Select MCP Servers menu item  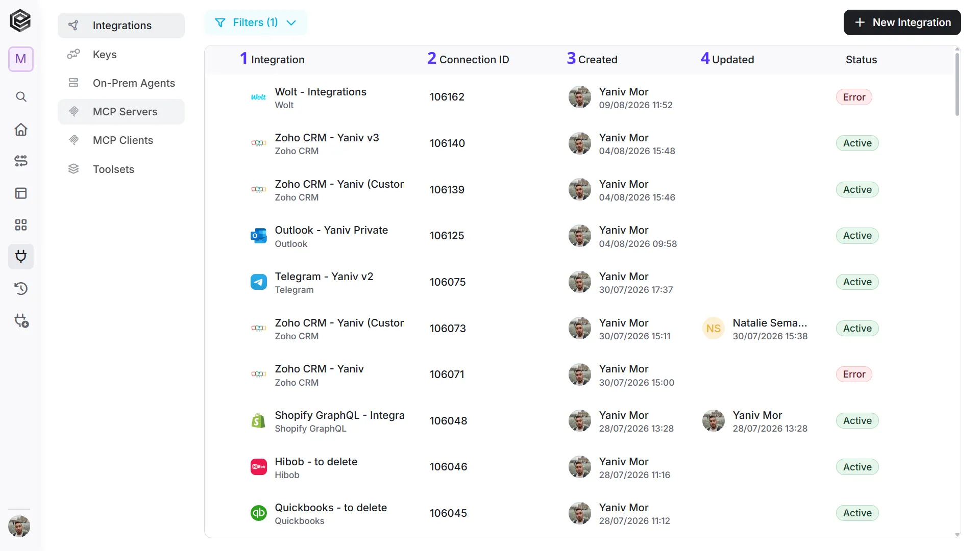121,112
